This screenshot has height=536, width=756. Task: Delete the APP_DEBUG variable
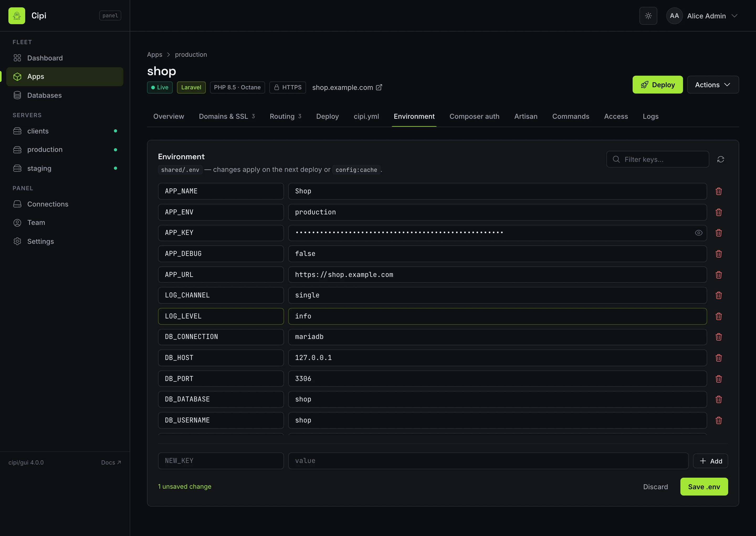pos(719,254)
